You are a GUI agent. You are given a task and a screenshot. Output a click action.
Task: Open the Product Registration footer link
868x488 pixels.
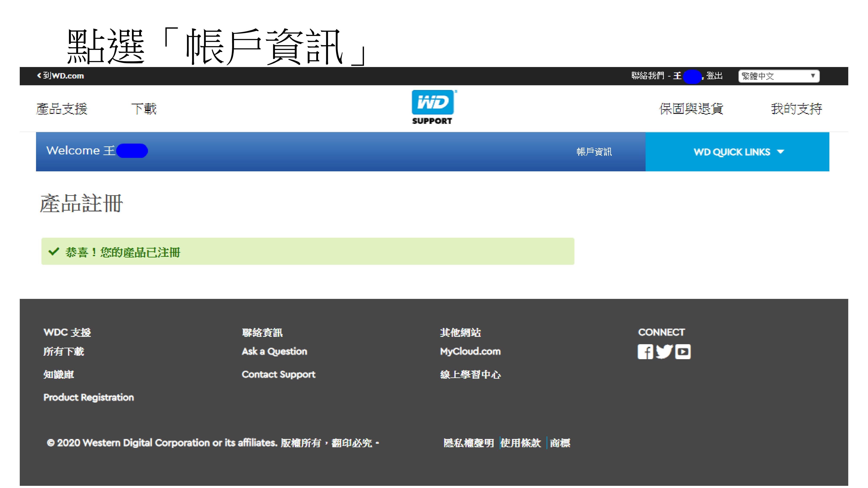tap(89, 397)
